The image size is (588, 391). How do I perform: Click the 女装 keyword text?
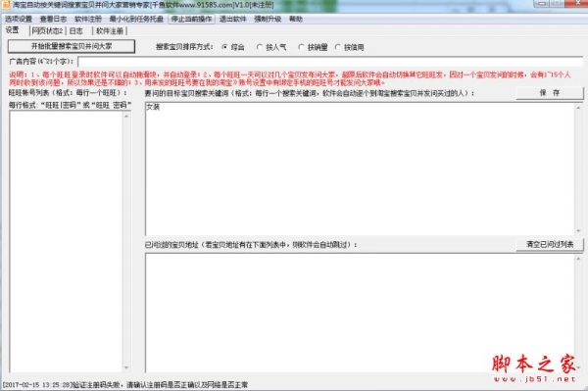153,107
